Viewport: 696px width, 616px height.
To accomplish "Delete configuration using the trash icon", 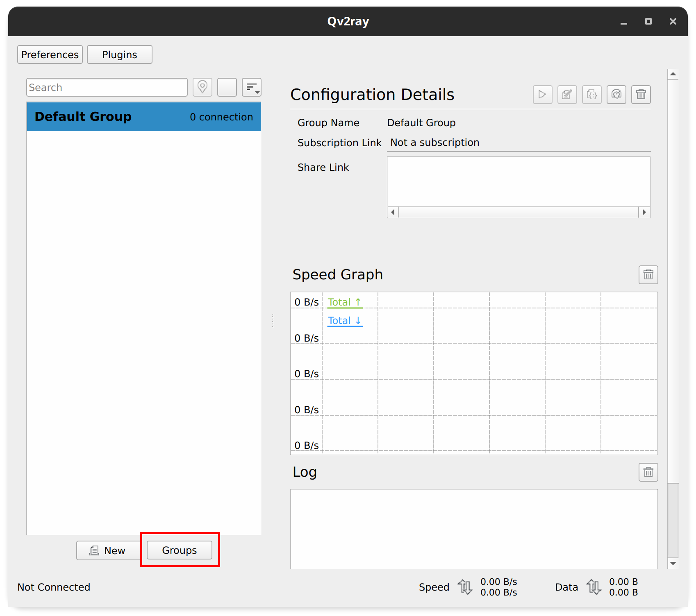I will [641, 95].
